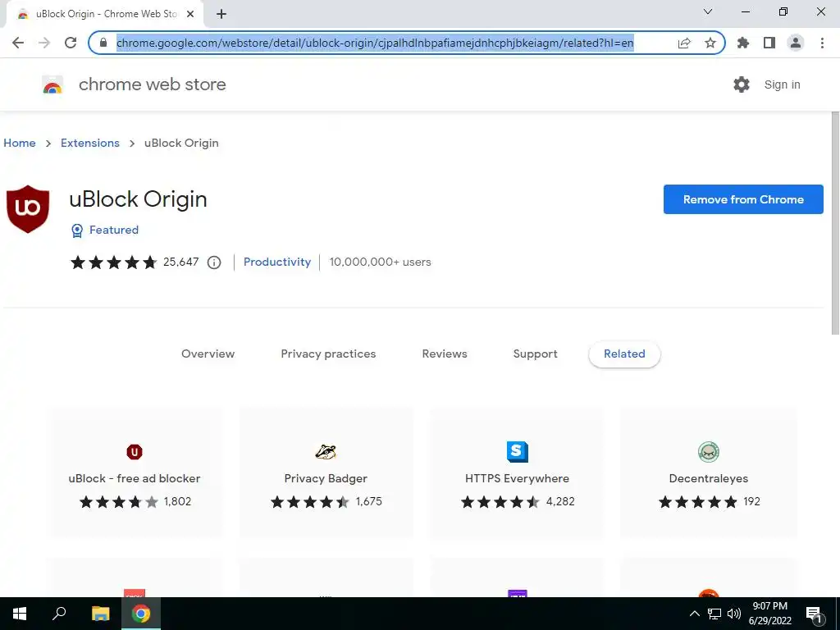Switch to Overview tab
Viewport: 840px width, 630px height.
tap(208, 354)
